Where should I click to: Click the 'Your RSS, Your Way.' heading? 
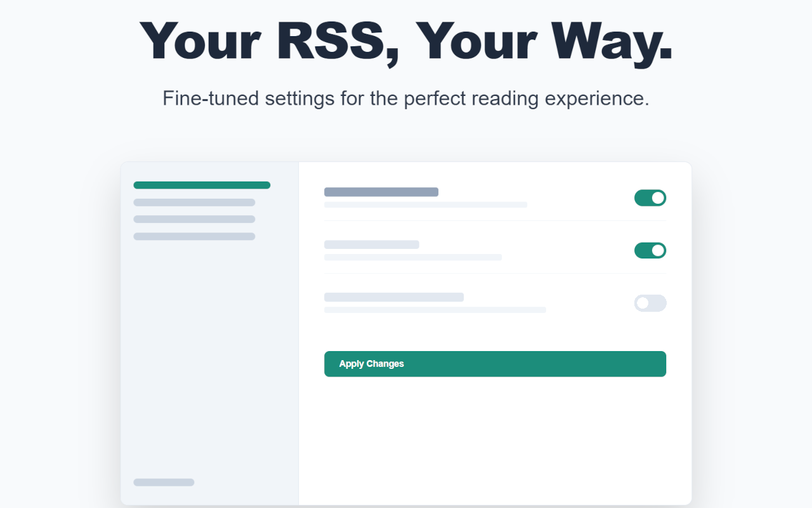(406, 41)
